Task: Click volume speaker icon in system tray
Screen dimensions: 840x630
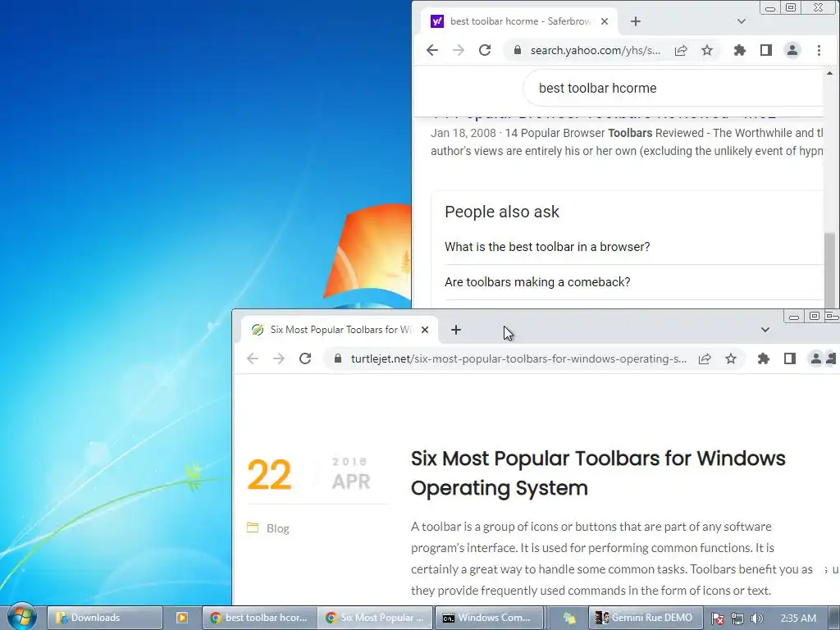Action: [756, 619]
